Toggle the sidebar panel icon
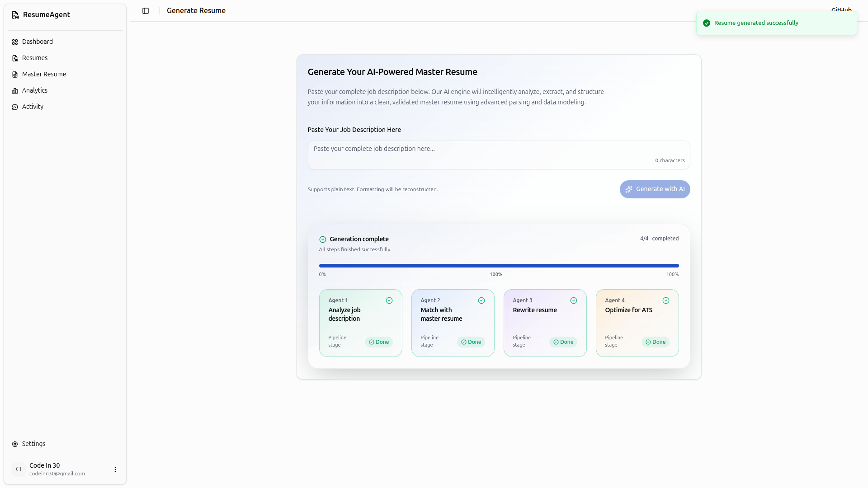Screen dimensions: 868x488 (146, 11)
